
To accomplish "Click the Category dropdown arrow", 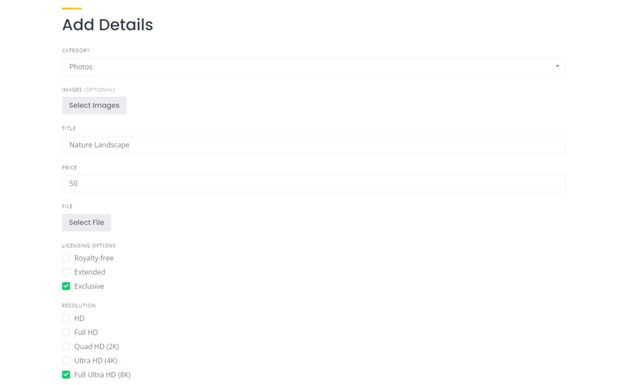I will coord(557,66).
